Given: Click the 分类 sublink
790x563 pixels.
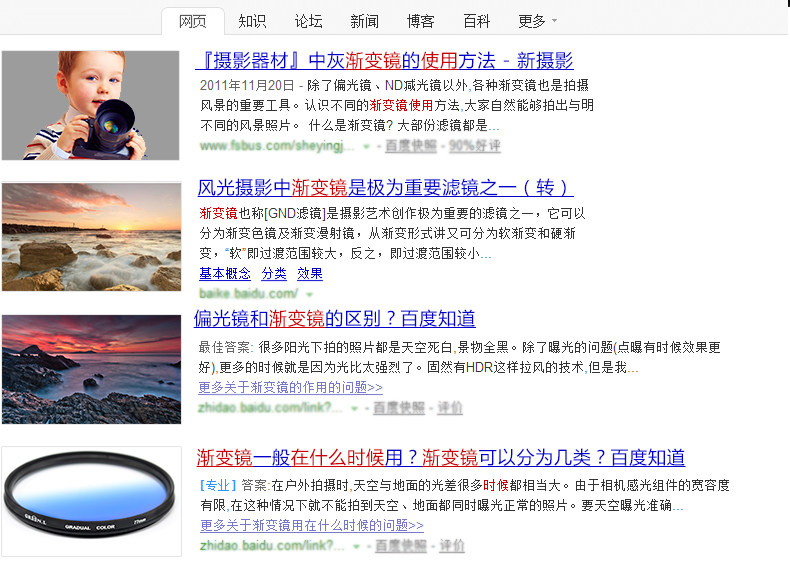Looking at the screenshot, I should pos(274,274).
